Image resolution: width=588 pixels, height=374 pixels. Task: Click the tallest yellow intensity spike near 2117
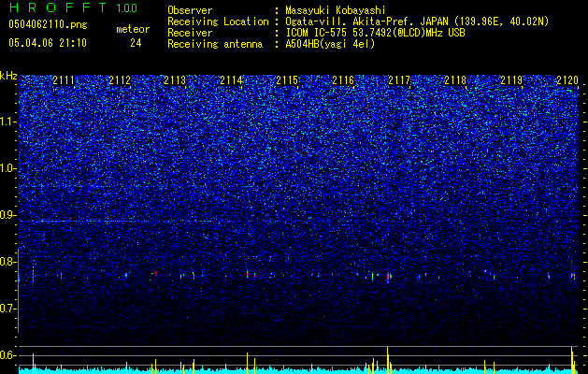pyautogui.click(x=387, y=360)
